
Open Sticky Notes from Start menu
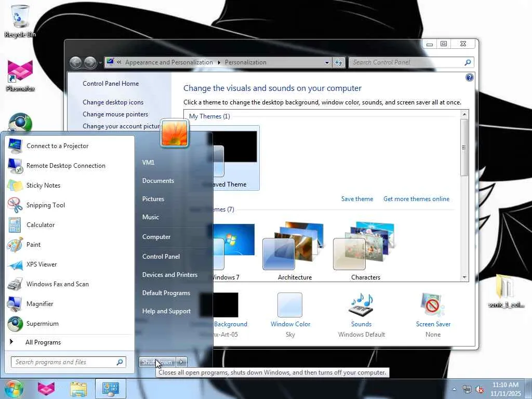[70, 185]
